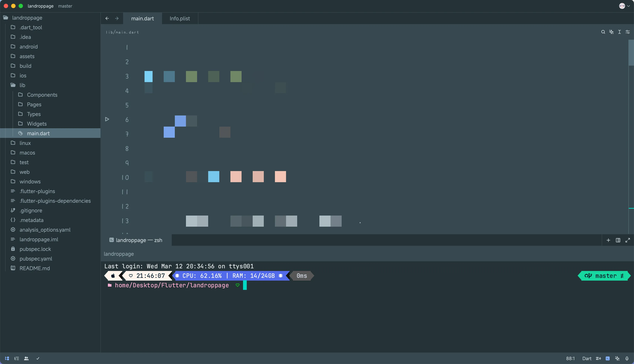Screen dimensions: 634x364
Task: Open buffer search magnifier icon
Action: (603, 32)
